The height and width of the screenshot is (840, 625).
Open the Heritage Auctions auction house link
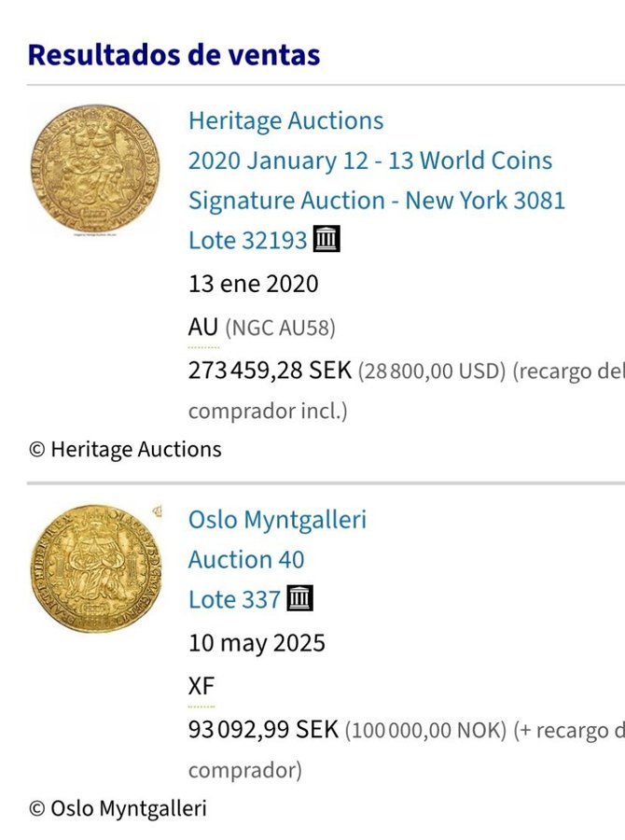click(x=285, y=121)
